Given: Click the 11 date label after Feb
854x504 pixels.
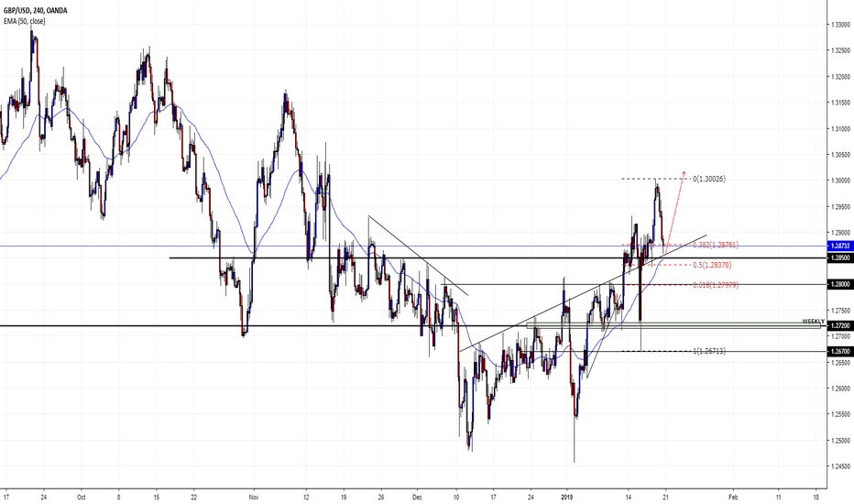Looking at the screenshot, I should point(778,497).
